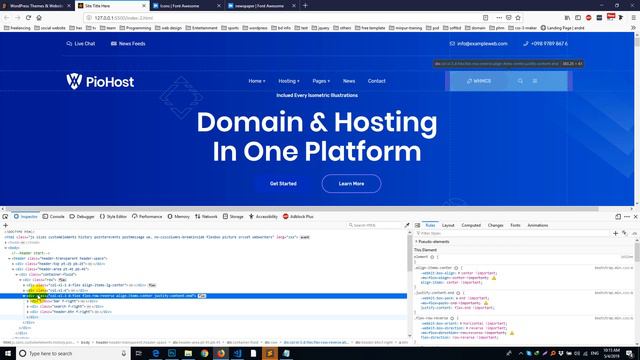Viewport: 640px width, 360px height.
Task: Open Chrome from the taskbar
Action: point(204,353)
